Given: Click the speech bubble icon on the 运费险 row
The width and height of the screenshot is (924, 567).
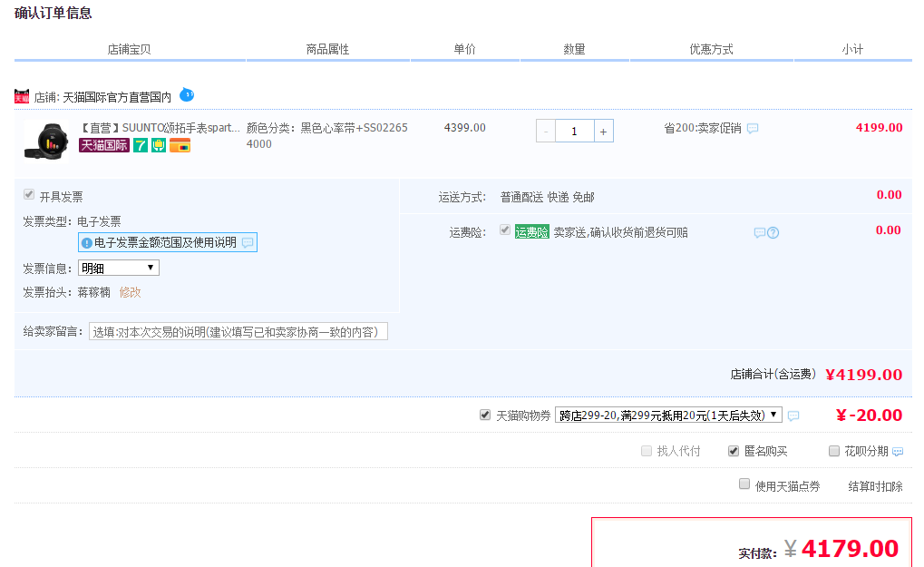Looking at the screenshot, I should 760,233.
